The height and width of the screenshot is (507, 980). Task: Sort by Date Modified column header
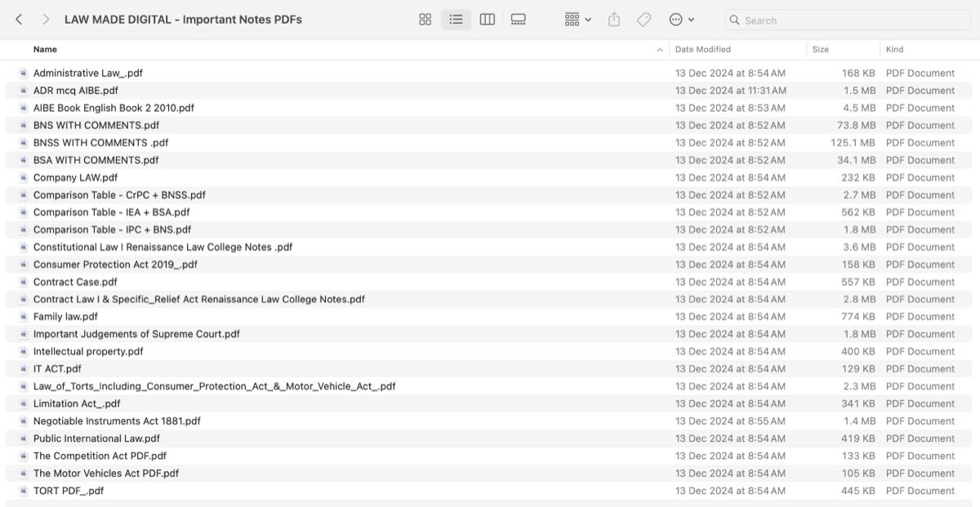[702, 50]
